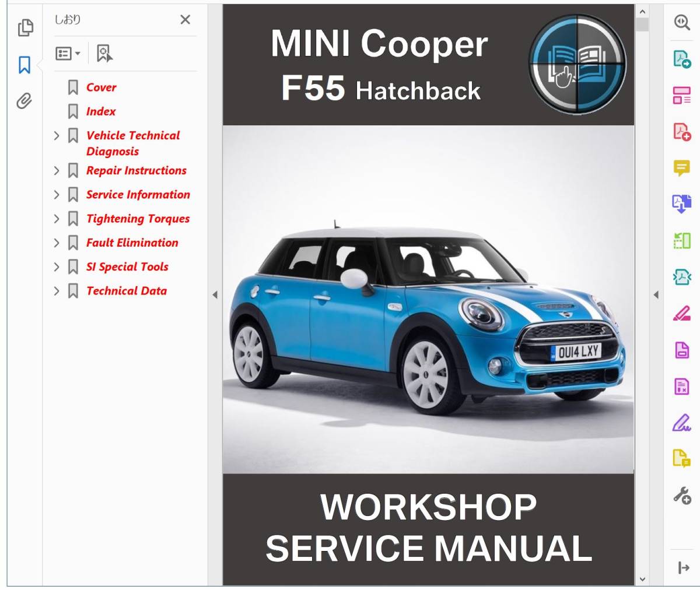The width and height of the screenshot is (700, 590).
Task: Click the vertical scrollbar thumb
Action: (x=642, y=24)
